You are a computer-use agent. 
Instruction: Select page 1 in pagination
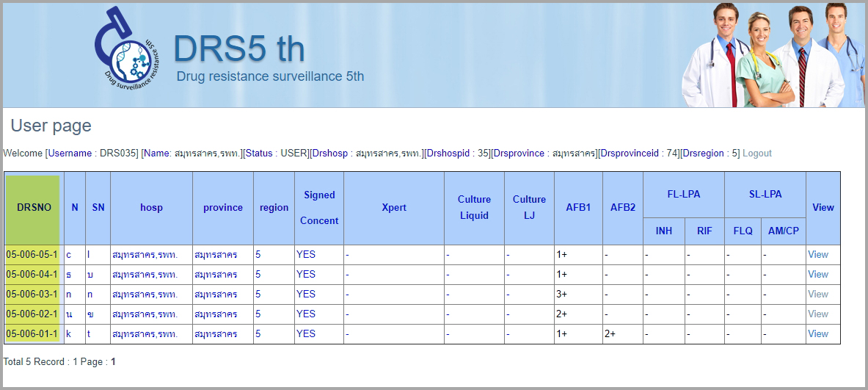click(x=113, y=362)
